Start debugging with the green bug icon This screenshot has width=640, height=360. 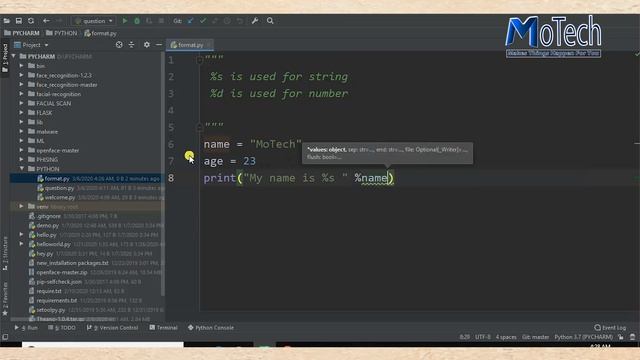137,21
